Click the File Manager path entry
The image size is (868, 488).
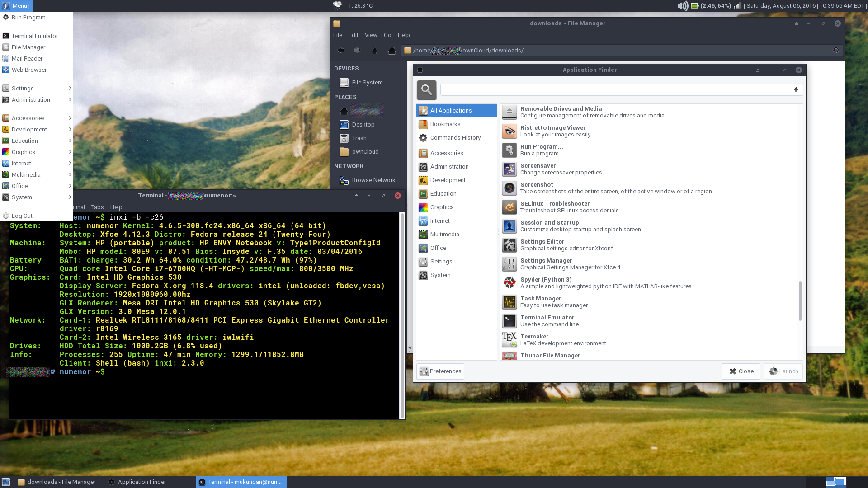622,50
